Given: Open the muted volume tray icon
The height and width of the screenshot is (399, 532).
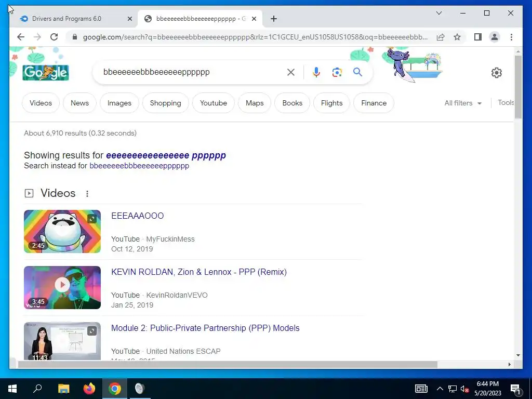Looking at the screenshot, I should click(x=464, y=389).
